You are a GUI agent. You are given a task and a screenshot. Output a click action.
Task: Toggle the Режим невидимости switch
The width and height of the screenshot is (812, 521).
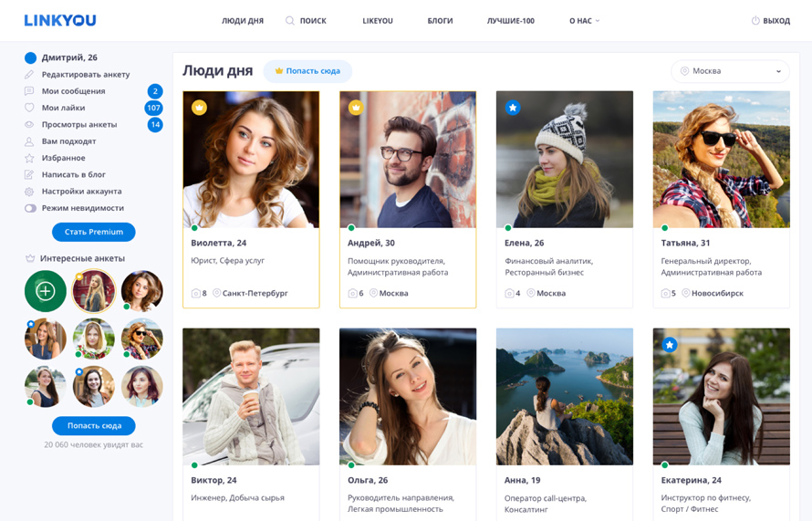click(30, 208)
